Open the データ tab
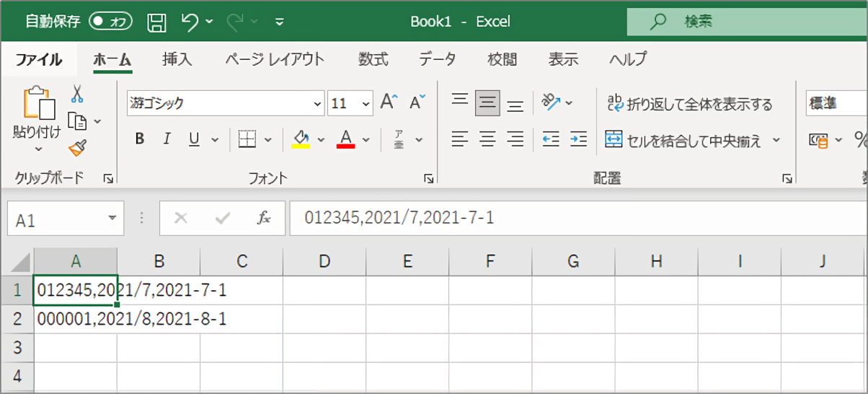The height and width of the screenshot is (394, 868). [438, 59]
